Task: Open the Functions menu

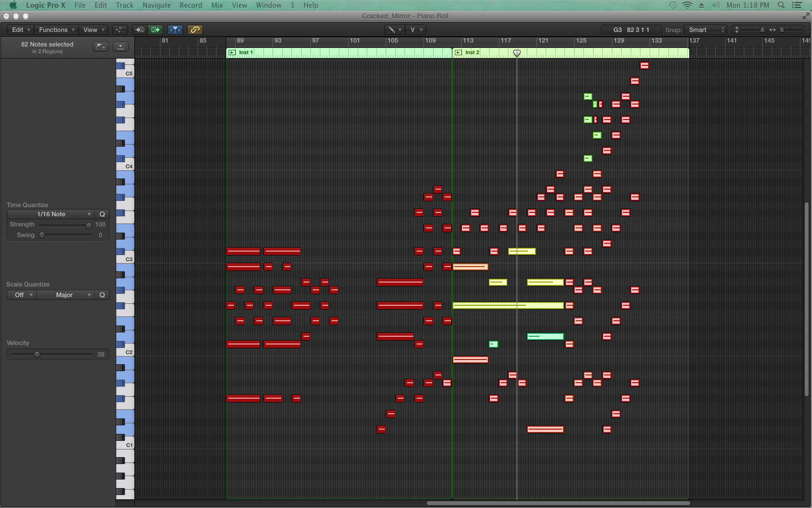Action: click(x=57, y=30)
